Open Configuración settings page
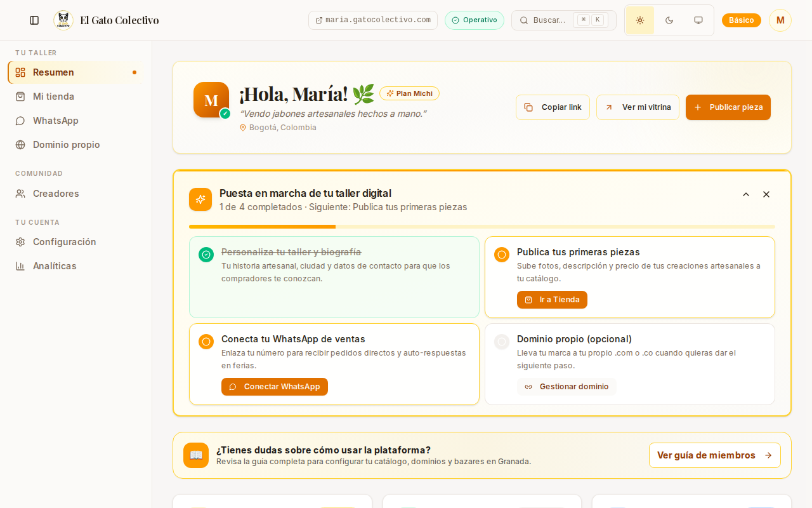 [76, 242]
